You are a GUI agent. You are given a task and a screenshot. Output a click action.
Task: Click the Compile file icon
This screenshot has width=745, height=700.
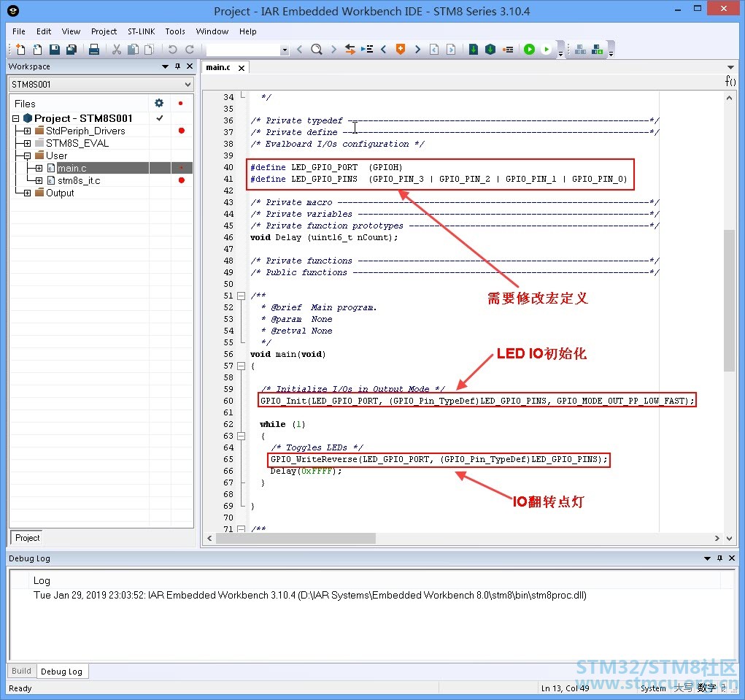(474, 50)
